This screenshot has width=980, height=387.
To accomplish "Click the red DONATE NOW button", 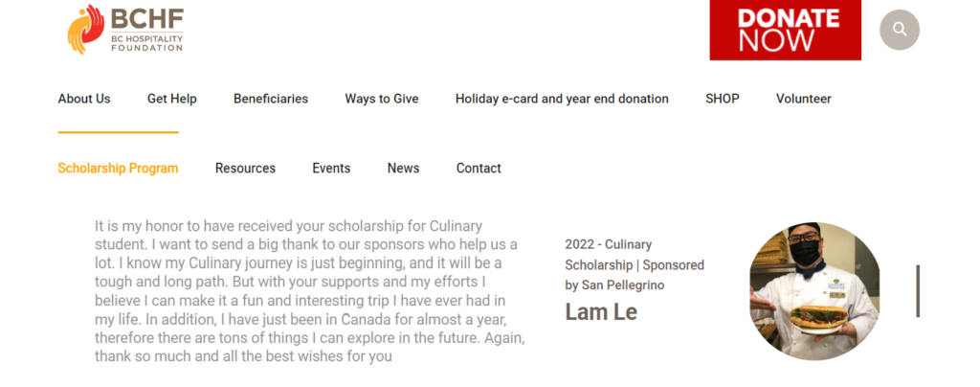I will tap(785, 30).
